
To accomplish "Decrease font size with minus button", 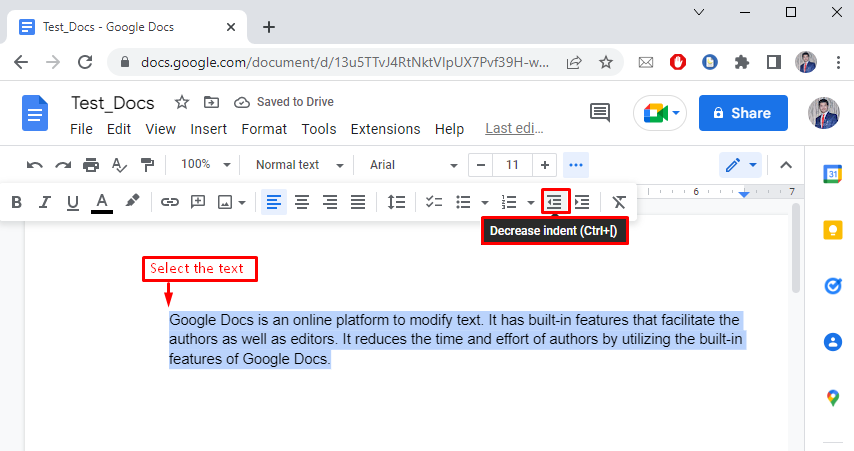I will pos(480,165).
